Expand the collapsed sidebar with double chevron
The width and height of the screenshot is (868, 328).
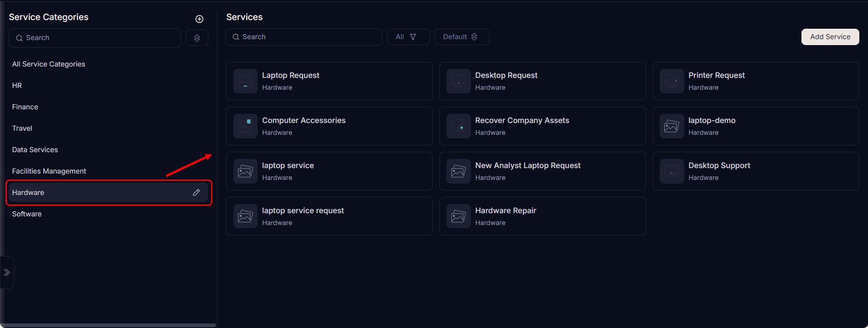pyautogui.click(x=7, y=272)
